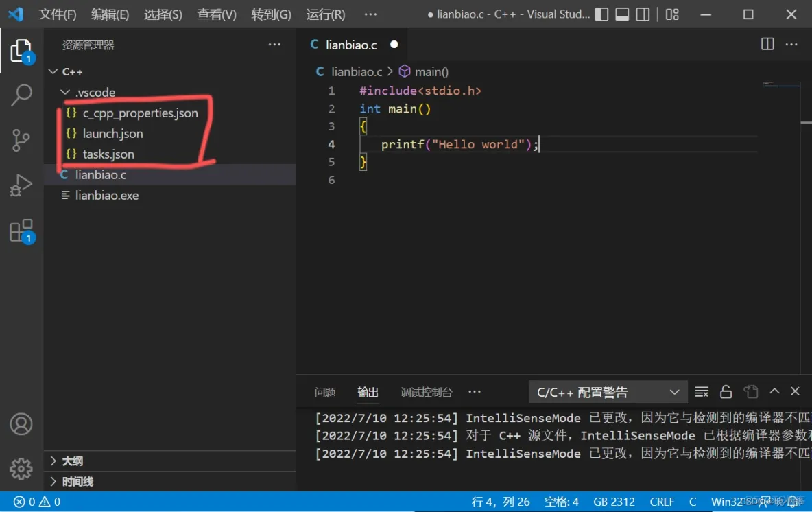Click the printf line in the editor

460,145
